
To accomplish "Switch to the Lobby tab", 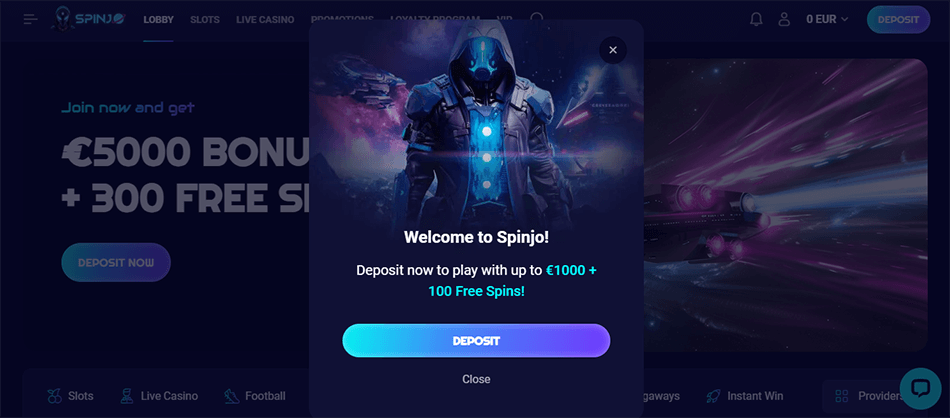I will point(159,19).
